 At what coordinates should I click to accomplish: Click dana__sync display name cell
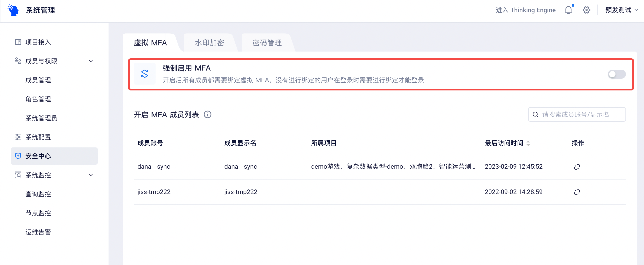click(x=241, y=166)
